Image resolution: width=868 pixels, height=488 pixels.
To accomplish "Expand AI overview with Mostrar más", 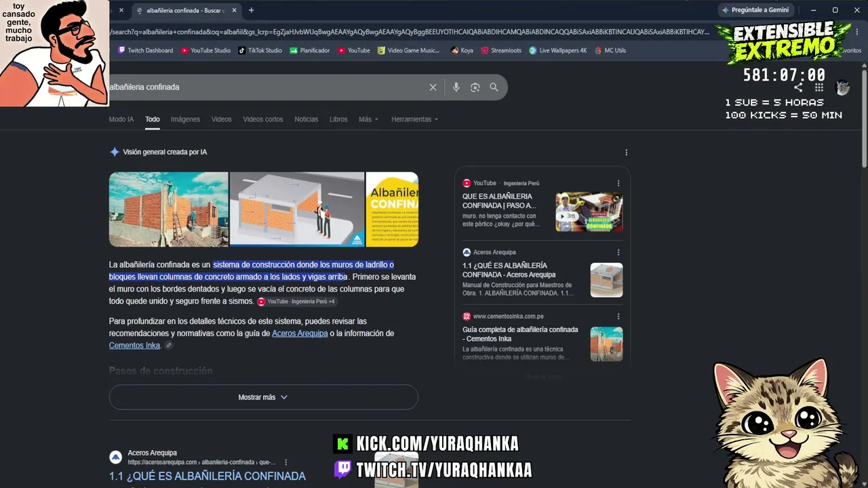I will coord(263,397).
